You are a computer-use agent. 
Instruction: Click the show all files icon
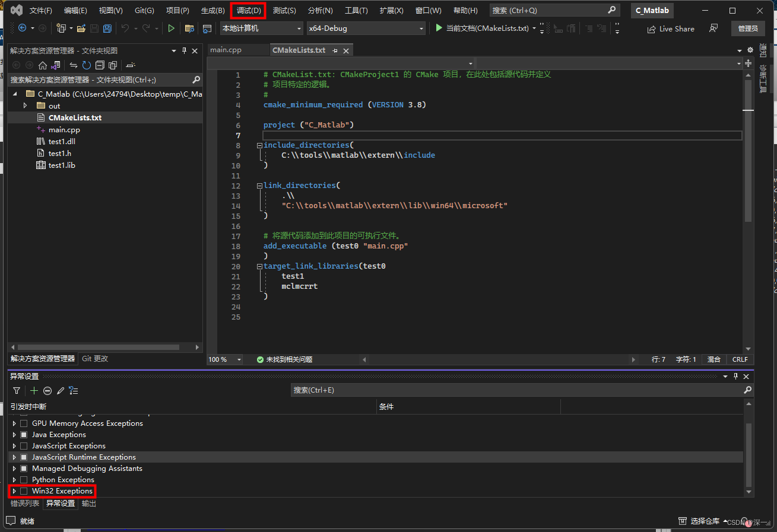[113, 65]
